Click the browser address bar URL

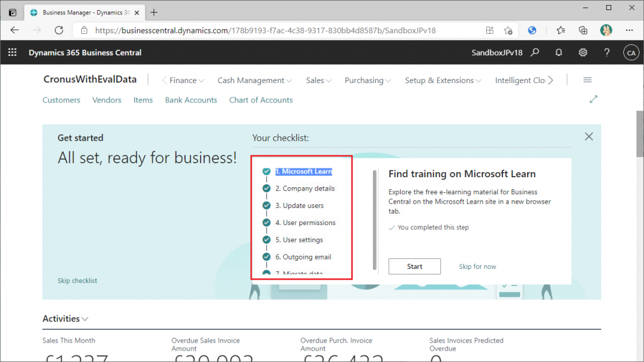click(x=265, y=30)
